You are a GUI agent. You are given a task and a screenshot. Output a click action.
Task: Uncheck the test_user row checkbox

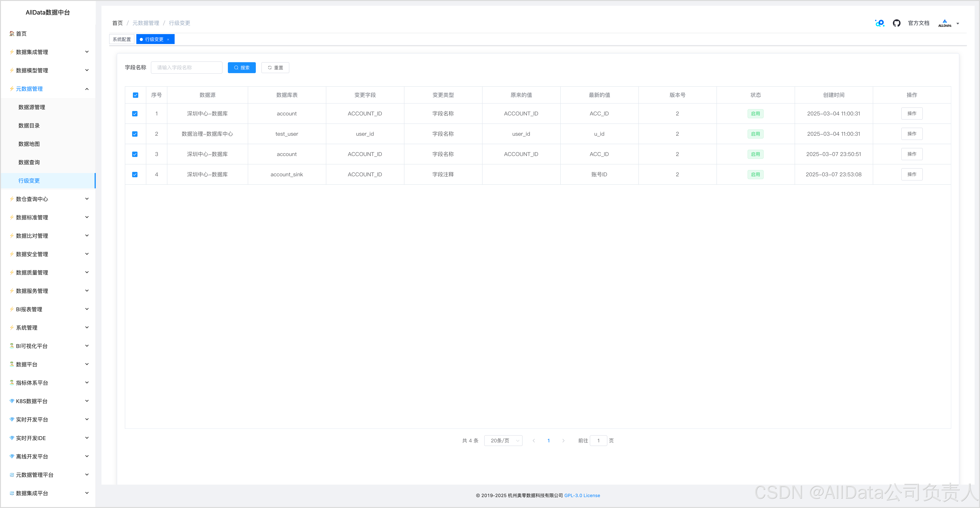[135, 134]
